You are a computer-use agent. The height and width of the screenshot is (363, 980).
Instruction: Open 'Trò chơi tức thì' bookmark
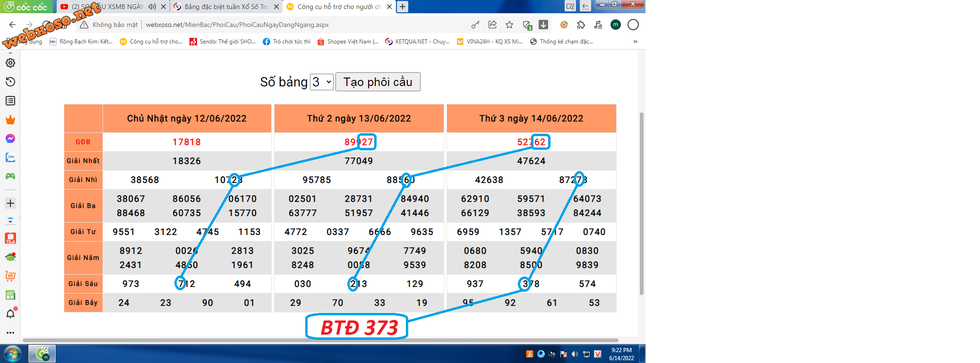287,42
